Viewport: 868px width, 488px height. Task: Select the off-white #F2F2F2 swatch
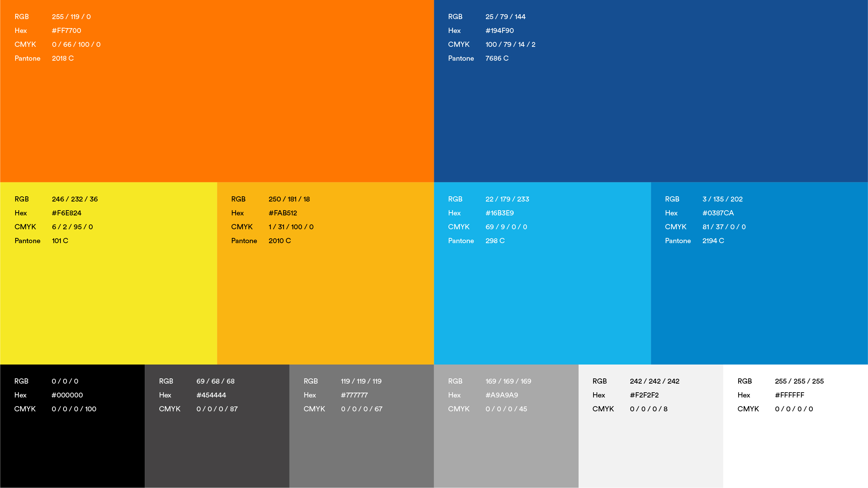pyautogui.click(x=651, y=451)
